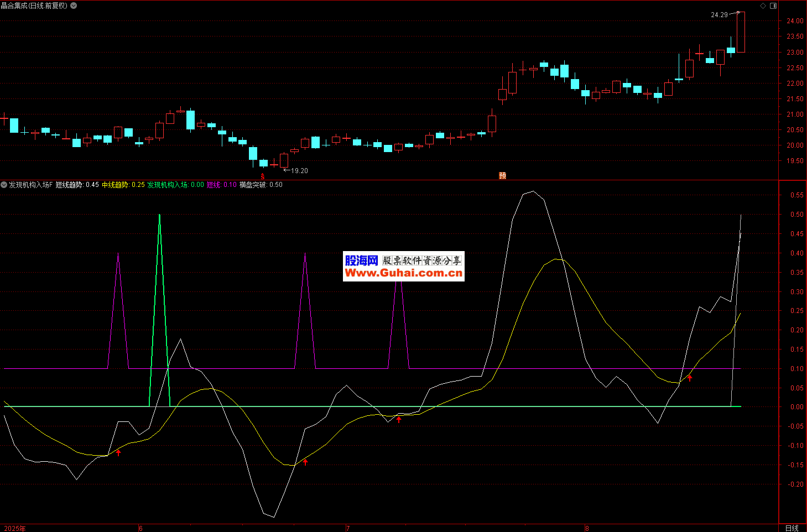This screenshot has width=807, height=532.
Task: Toggle the side panel layout icon
Action: click(773, 6)
